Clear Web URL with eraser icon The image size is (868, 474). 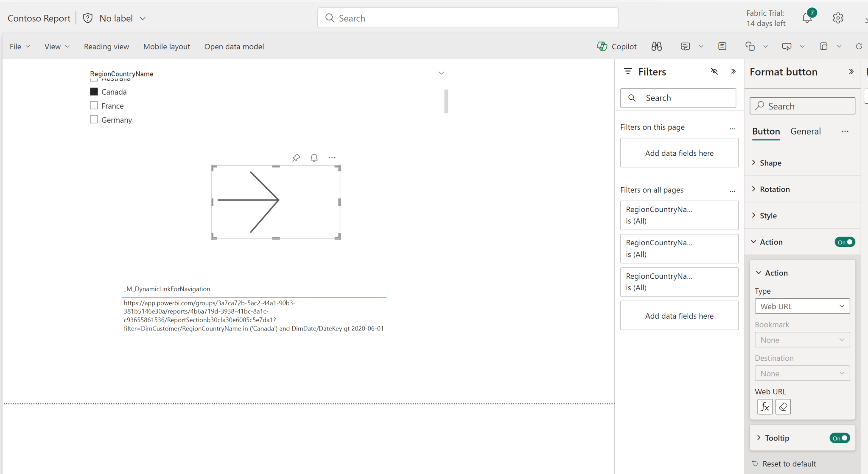(x=783, y=407)
